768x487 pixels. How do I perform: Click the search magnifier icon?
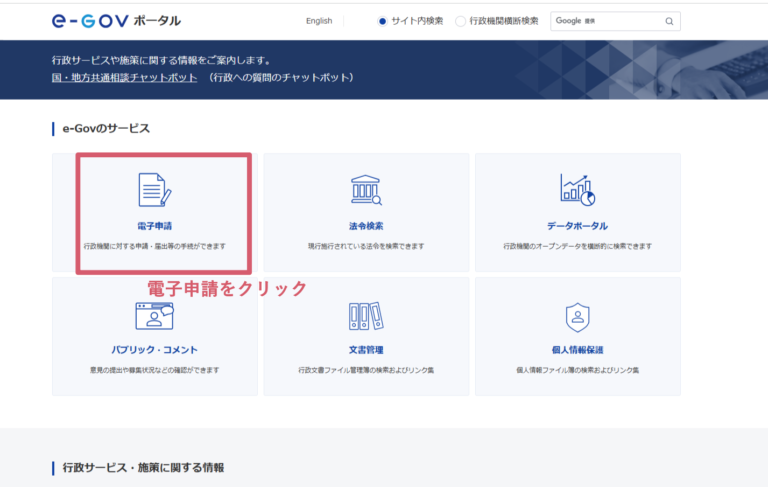tap(669, 21)
